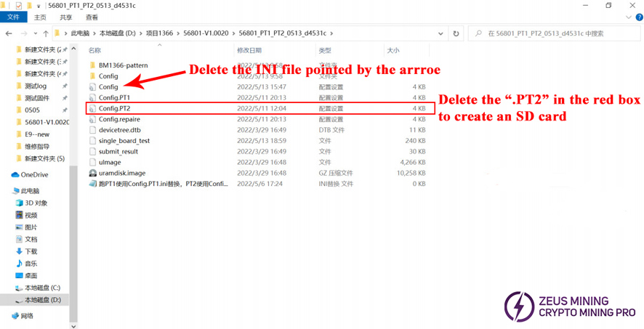Refresh the current folder view
The height and width of the screenshot is (329, 644).
point(456,33)
